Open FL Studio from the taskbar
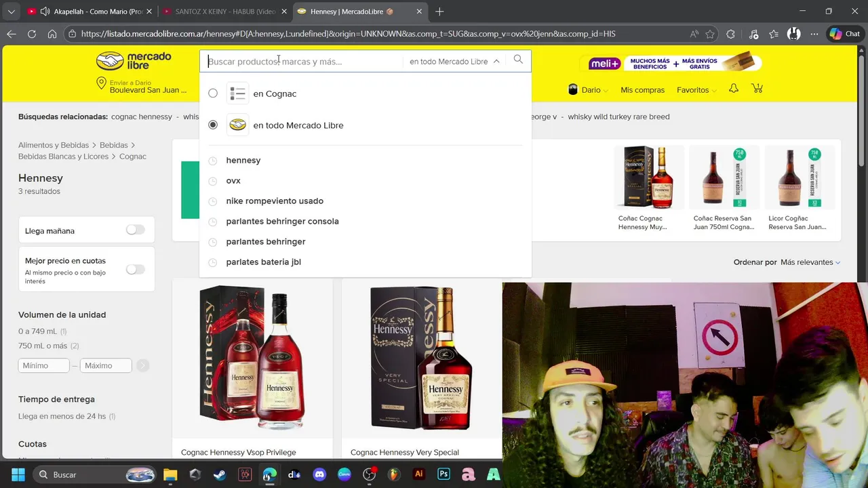The width and height of the screenshot is (868, 488). pyautogui.click(x=394, y=474)
